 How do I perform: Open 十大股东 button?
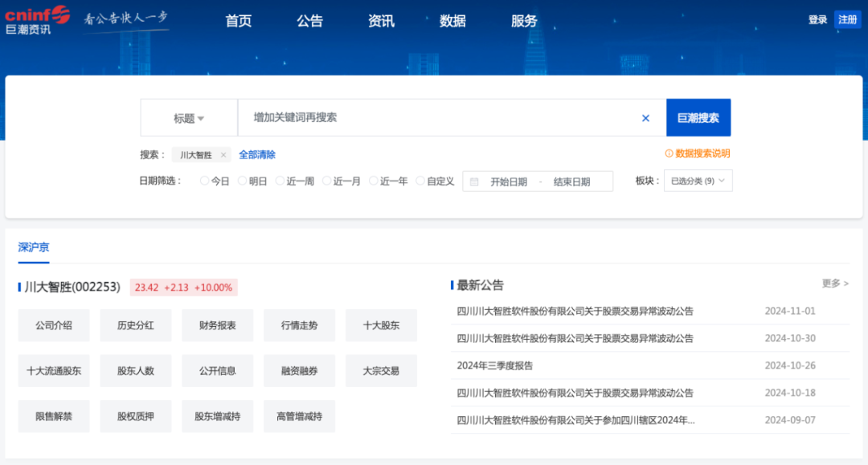382,326
